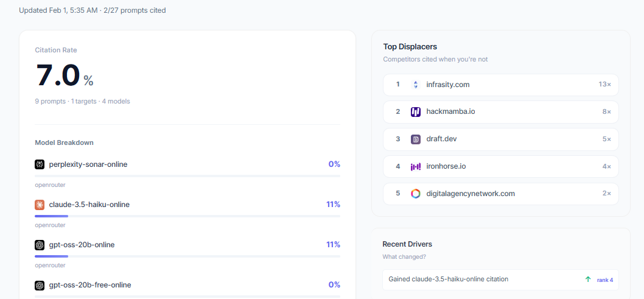Click the hackmamba.io logo icon

tap(416, 111)
